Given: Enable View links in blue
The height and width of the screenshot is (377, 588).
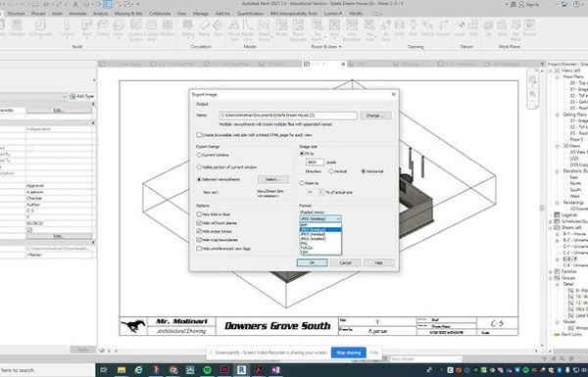Looking at the screenshot, I should tap(199, 214).
